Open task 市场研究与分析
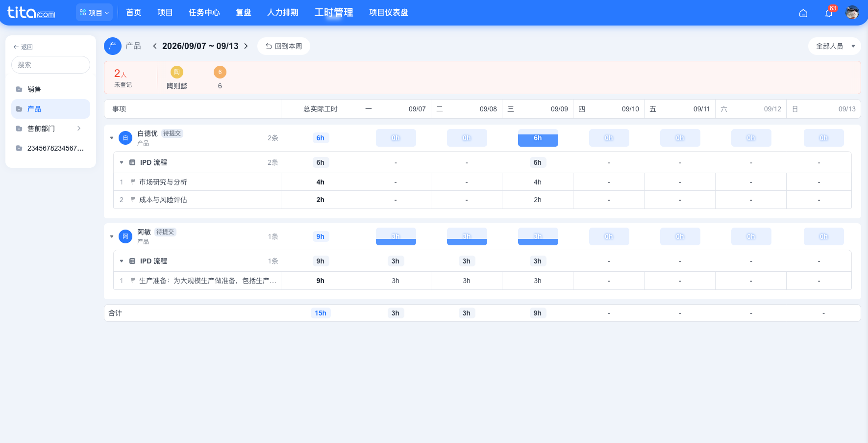Image resolution: width=868 pixels, height=443 pixels. pos(163,182)
